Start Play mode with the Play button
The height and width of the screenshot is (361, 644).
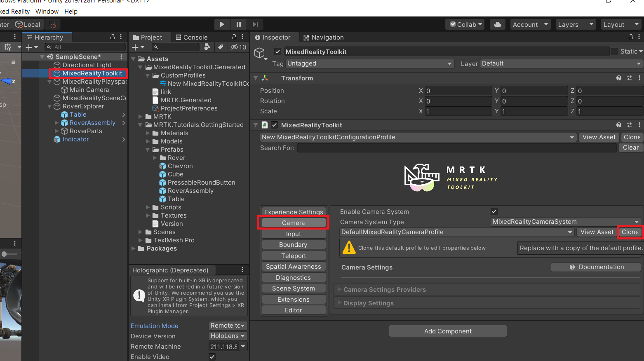pos(222,24)
